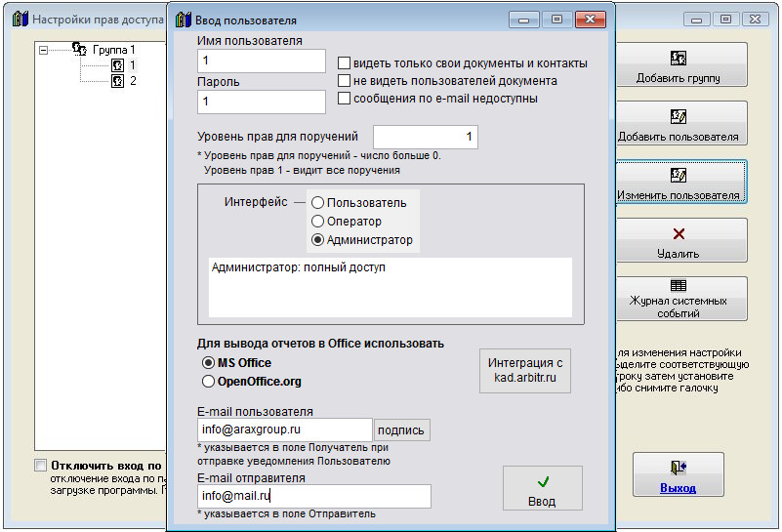Select the Оператор interface radio
This screenshot has height=532, width=782.
[317, 221]
